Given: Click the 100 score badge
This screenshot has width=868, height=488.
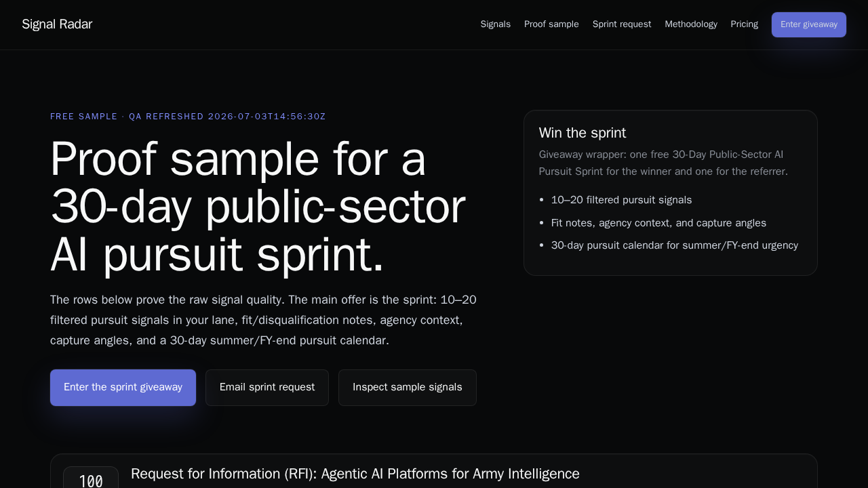Looking at the screenshot, I should click(x=91, y=479).
